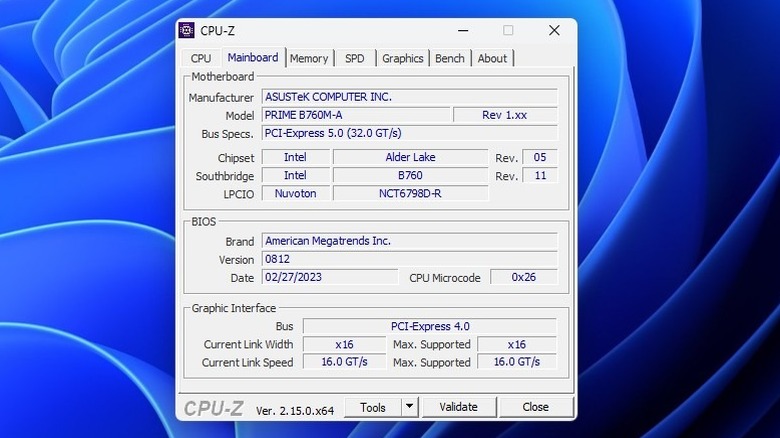780x438 pixels.
Task: Click the Max. Supported 16.0 GT/s speed value
Action: point(517,362)
